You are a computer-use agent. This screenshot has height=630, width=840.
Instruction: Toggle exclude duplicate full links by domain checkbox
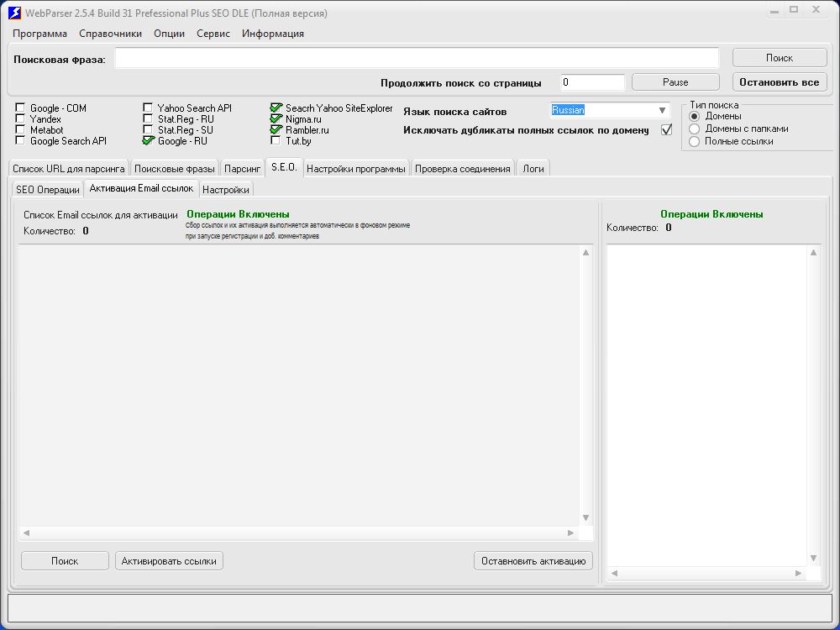coord(666,129)
